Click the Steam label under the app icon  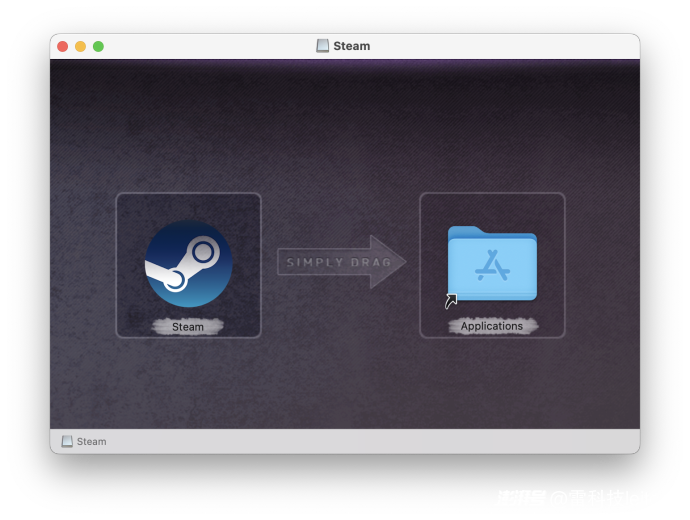point(188,326)
